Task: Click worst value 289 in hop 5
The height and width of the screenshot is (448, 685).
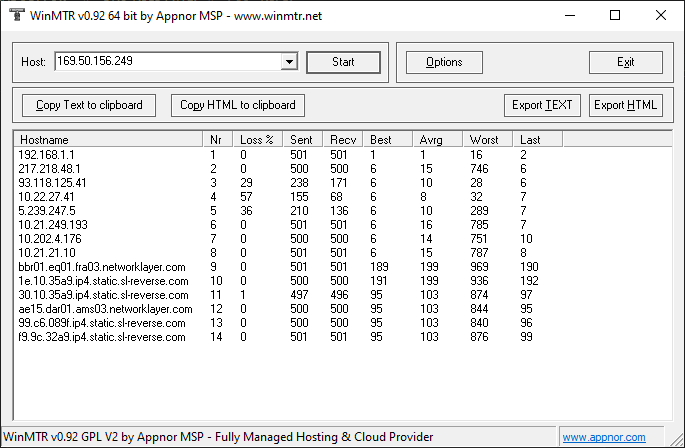Action: 479,211
